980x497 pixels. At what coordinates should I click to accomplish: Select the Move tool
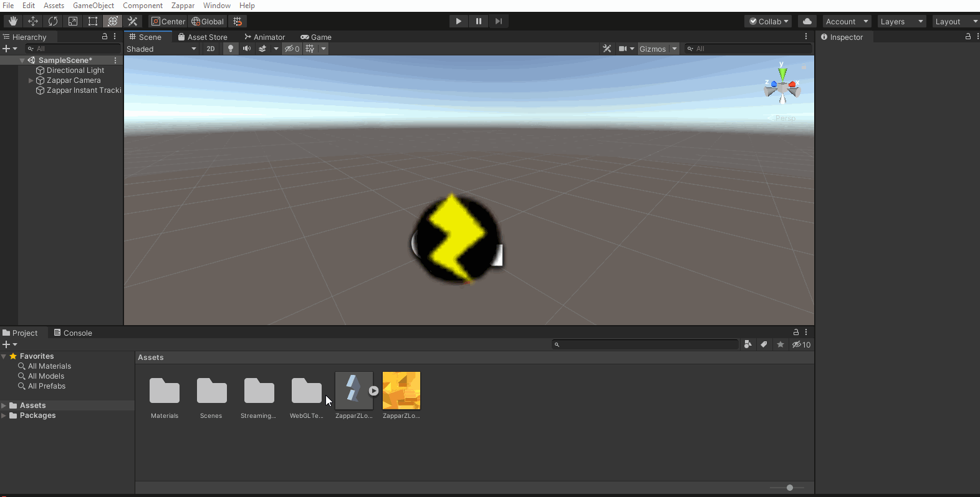click(33, 21)
